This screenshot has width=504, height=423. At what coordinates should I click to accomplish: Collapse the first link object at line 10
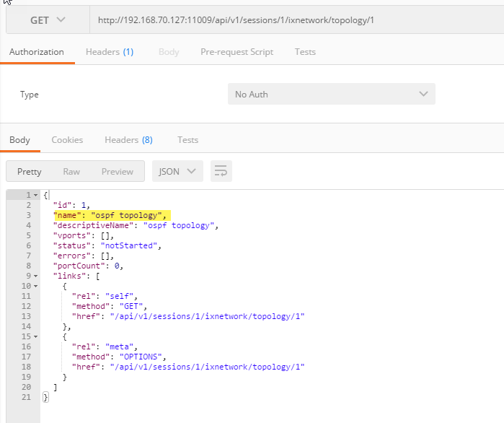[x=36, y=286]
